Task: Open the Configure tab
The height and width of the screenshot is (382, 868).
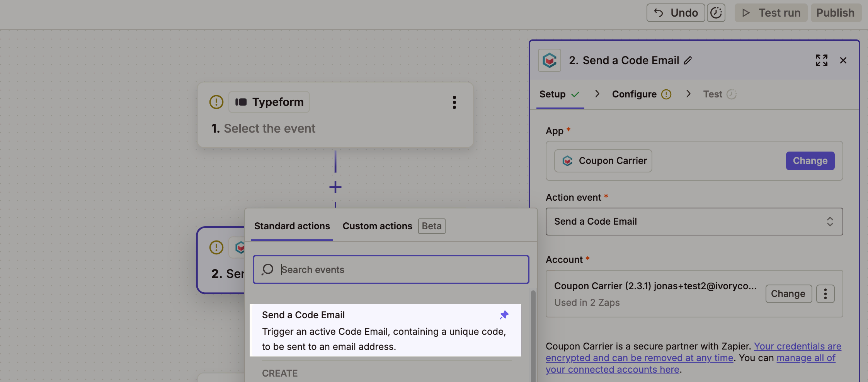Action: click(642, 94)
